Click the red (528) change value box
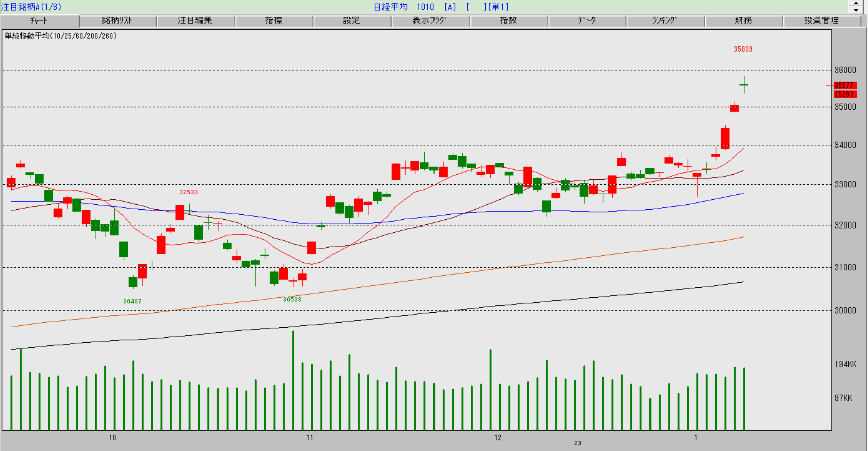 [x=845, y=94]
